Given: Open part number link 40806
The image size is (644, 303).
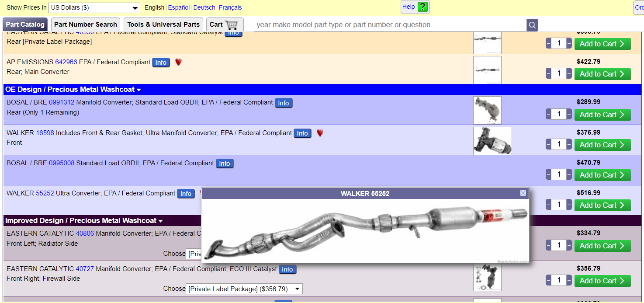Looking at the screenshot, I should (x=85, y=233).
